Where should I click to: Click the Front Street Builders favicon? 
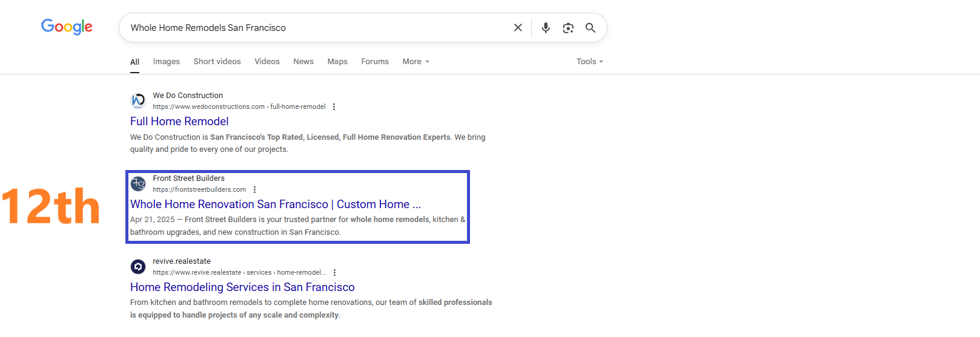138,183
